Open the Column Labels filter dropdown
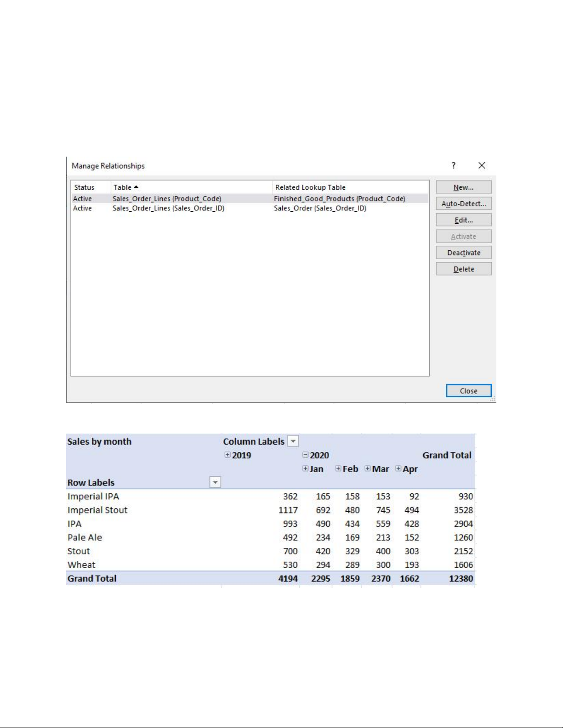 [x=293, y=441]
